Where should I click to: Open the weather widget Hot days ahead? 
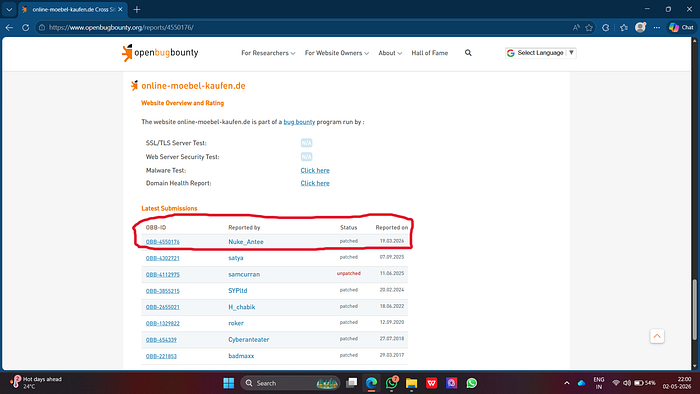click(x=37, y=382)
